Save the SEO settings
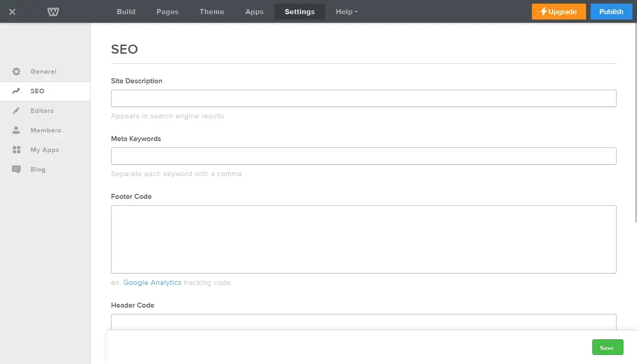 point(607,348)
